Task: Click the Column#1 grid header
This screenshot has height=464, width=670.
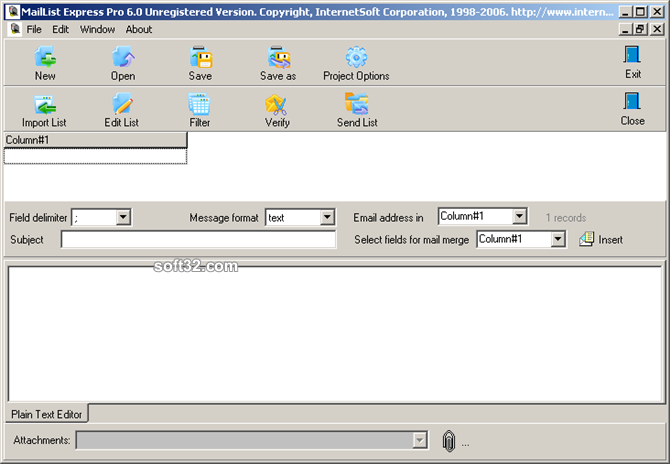Action: [x=96, y=140]
